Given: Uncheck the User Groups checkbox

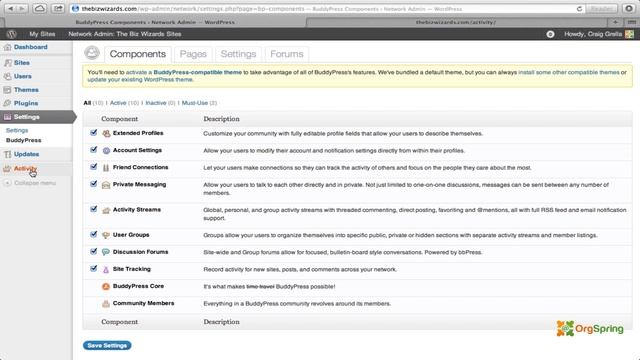Looking at the screenshot, I should pyautogui.click(x=93, y=235).
